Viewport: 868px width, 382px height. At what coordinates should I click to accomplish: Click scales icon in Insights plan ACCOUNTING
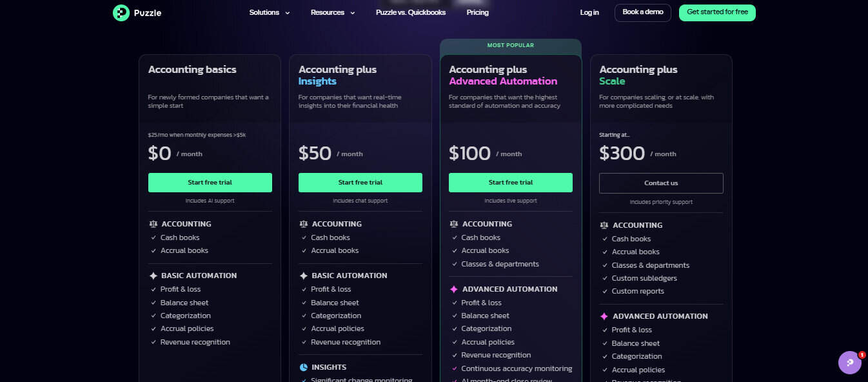(303, 224)
